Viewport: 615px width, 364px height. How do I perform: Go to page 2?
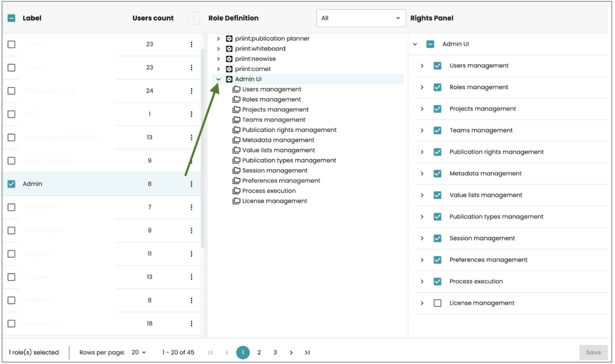(x=259, y=353)
